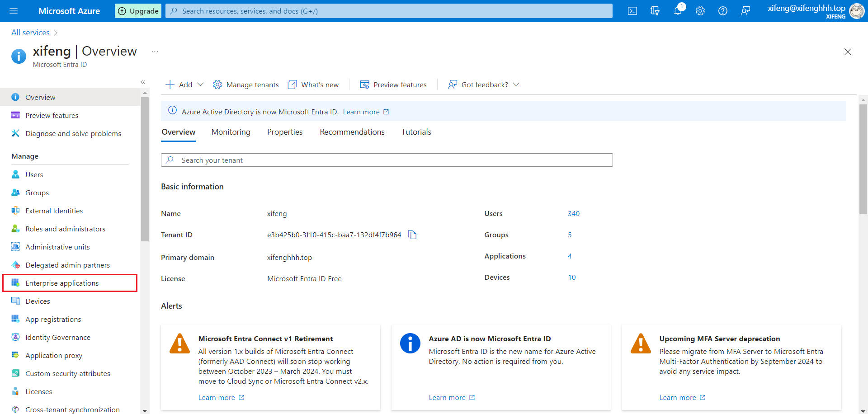Click App registrations icon
This screenshot has height=414, width=868.
pos(15,319)
